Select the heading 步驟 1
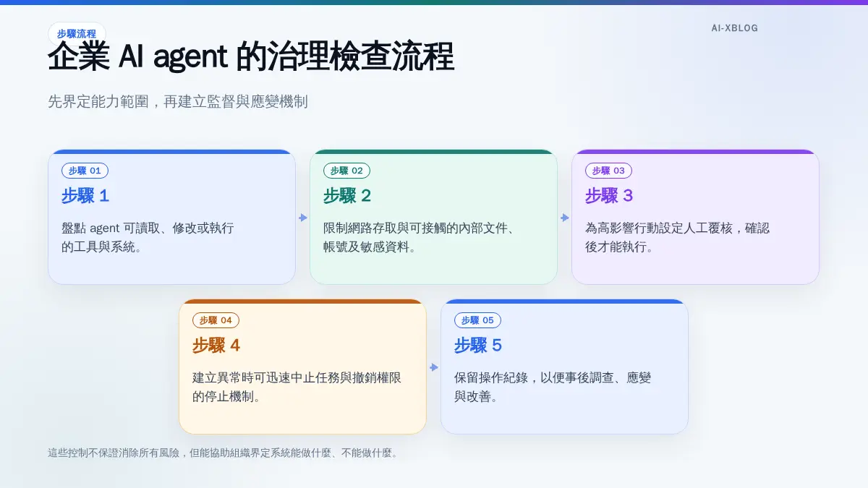The image size is (868, 488). point(85,196)
